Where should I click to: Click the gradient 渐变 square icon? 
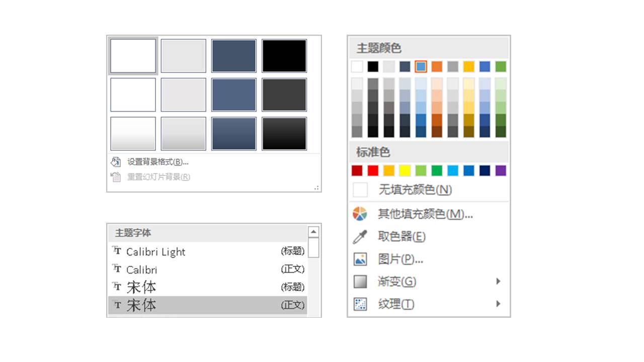[x=360, y=282]
